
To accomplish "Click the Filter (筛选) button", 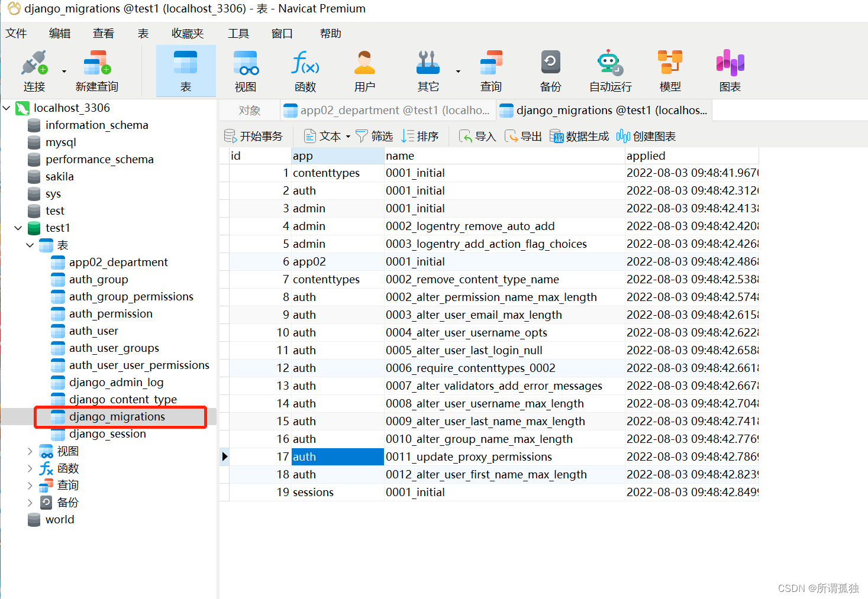I will pos(374,137).
